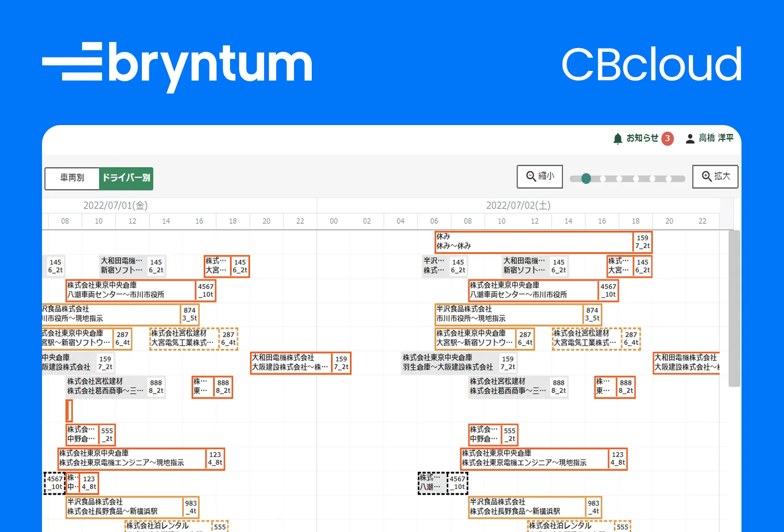Click the last step dot on zoom slider
Viewport: 784px width, 532px height.
point(669,179)
